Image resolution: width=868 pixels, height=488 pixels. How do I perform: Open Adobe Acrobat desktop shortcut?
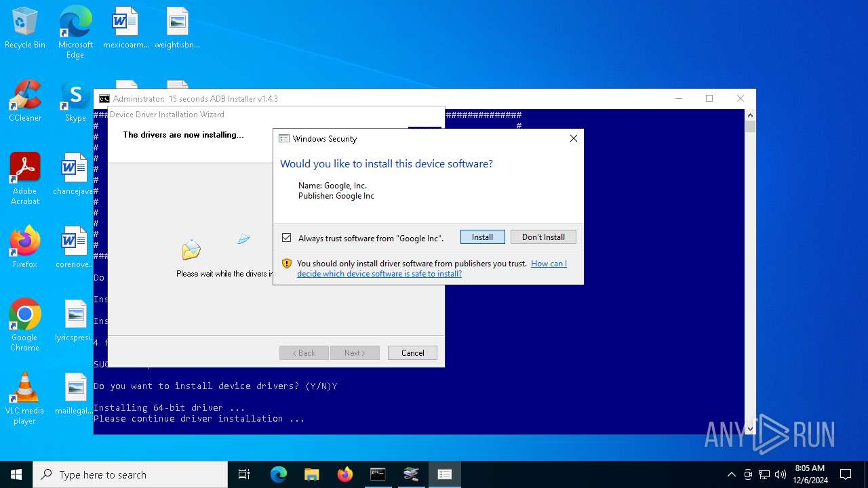pos(25,179)
